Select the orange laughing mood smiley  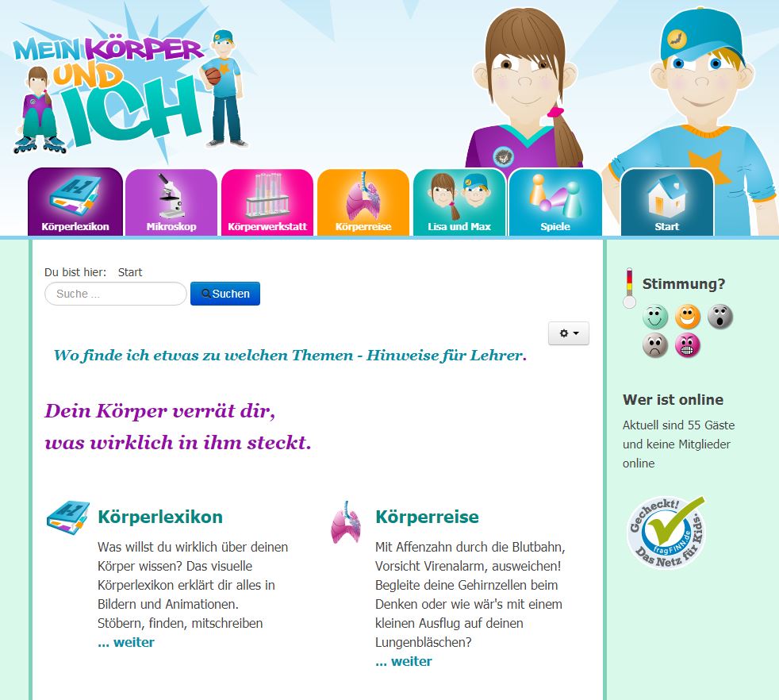click(688, 317)
